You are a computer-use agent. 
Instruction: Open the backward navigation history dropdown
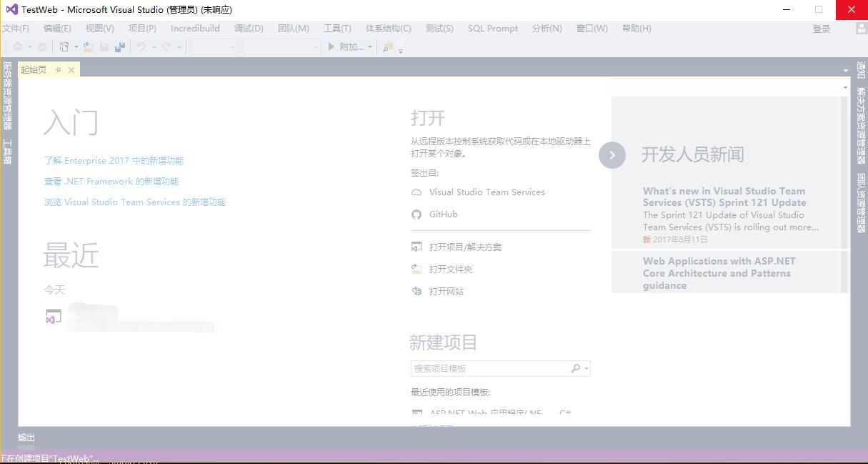click(x=30, y=47)
